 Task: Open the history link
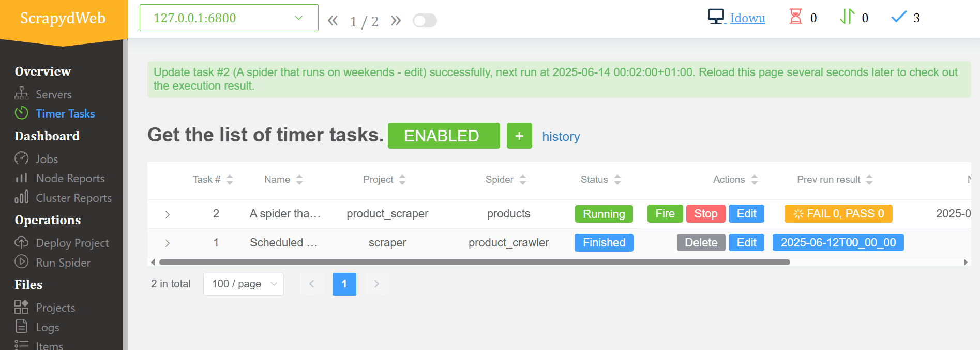561,136
